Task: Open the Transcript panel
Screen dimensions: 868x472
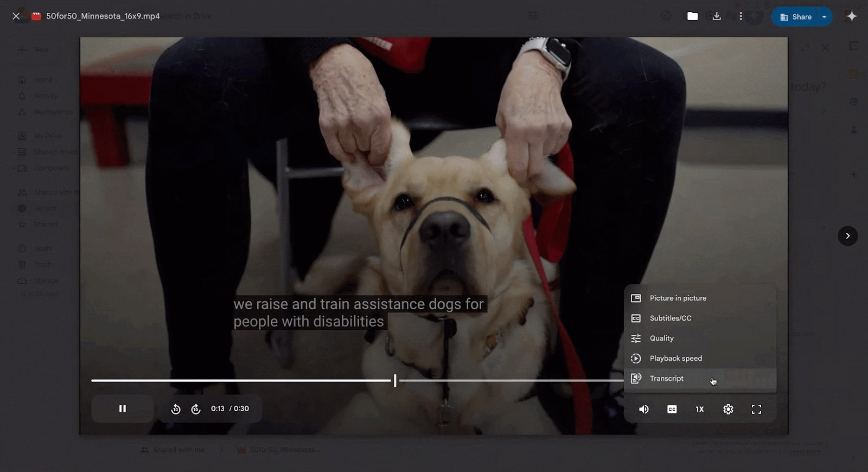Action: point(667,378)
